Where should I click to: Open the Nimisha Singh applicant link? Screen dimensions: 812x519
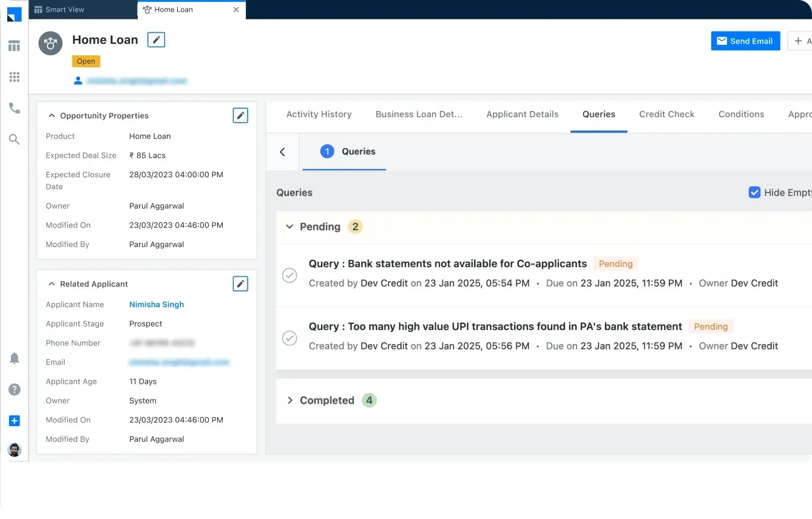coord(157,304)
